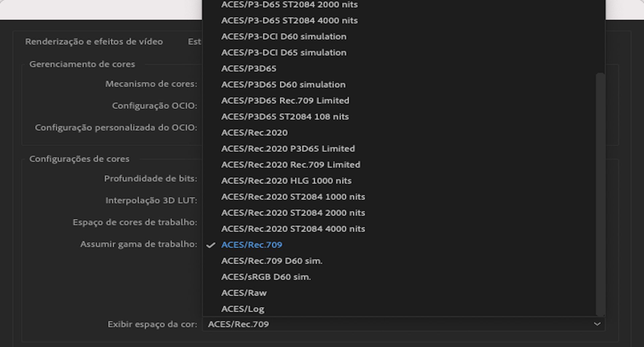Choose the ACES/Rec.2020 entry

pyautogui.click(x=255, y=133)
